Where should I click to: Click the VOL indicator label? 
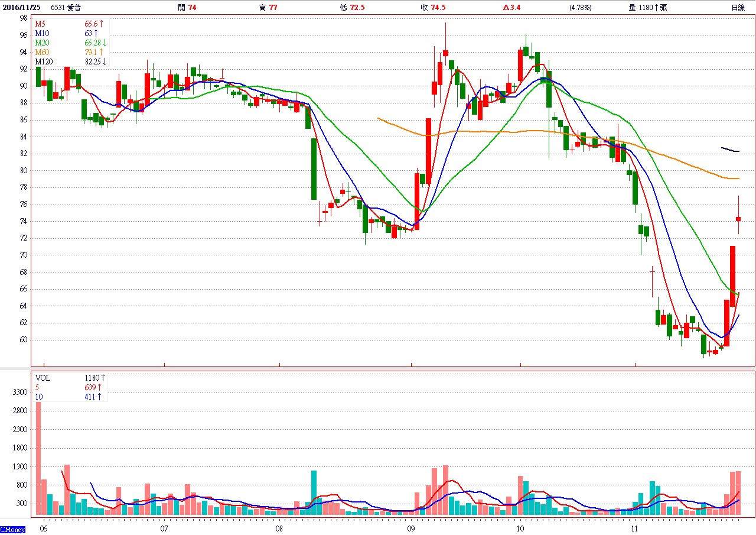click(x=43, y=377)
